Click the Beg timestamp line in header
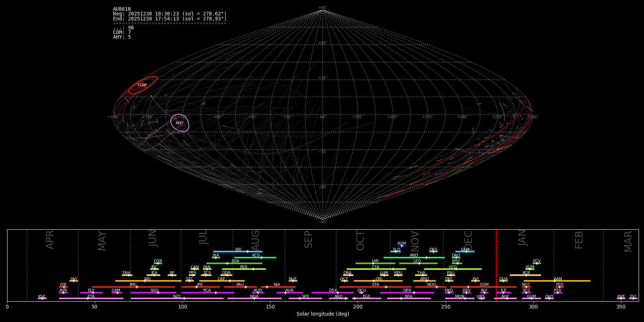Screen dimensions: 644x322 click(170, 14)
